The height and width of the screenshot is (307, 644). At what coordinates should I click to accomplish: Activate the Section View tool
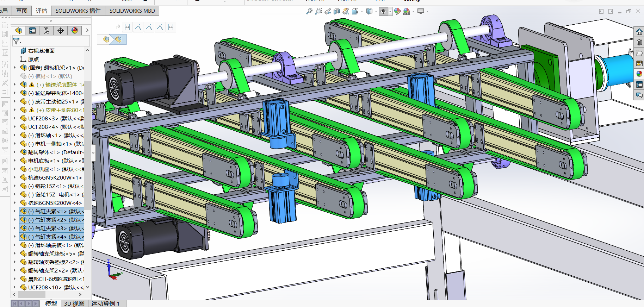pos(337,11)
